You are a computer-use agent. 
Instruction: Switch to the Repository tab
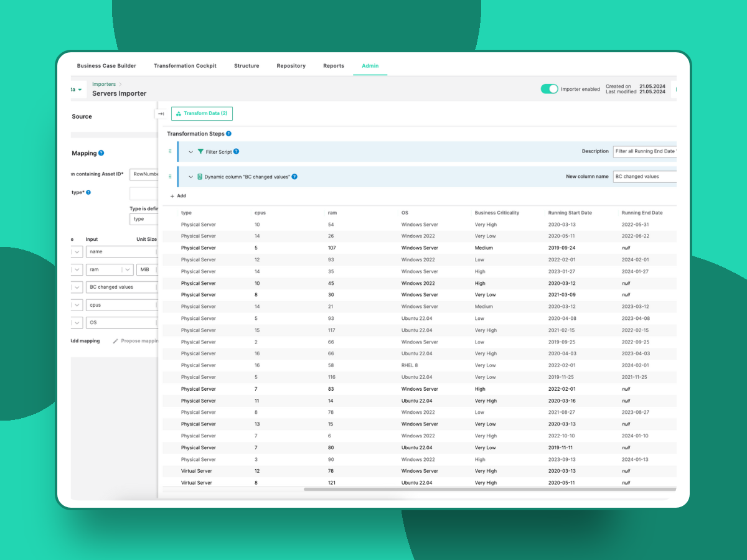tap(291, 66)
